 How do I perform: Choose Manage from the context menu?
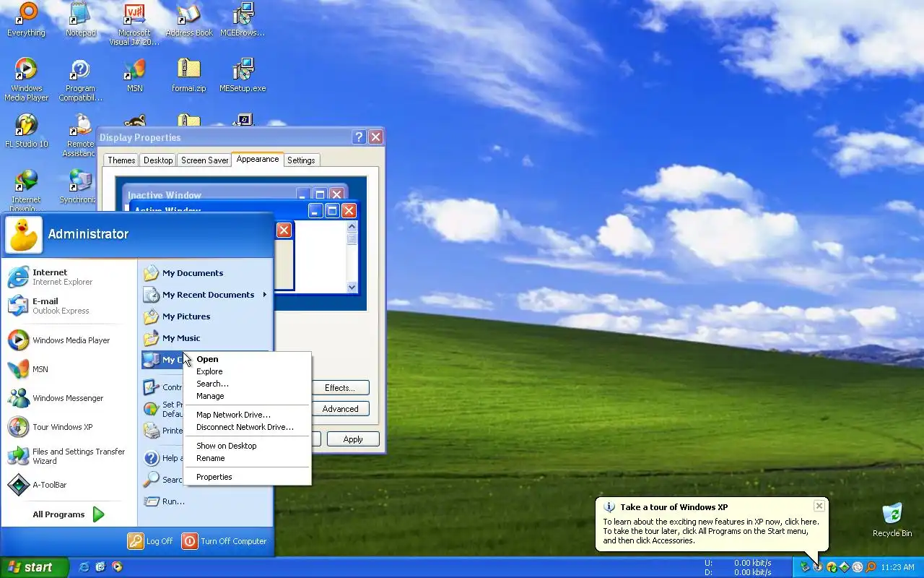click(248, 396)
